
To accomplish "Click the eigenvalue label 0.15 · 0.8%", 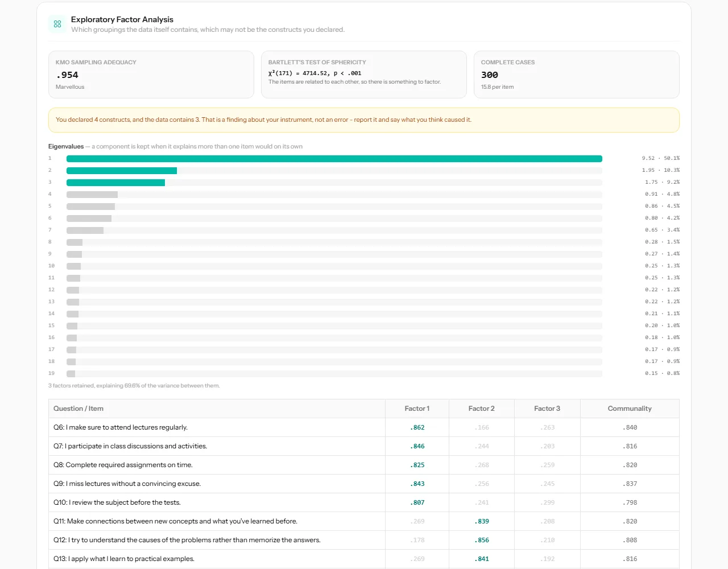I will (662, 373).
